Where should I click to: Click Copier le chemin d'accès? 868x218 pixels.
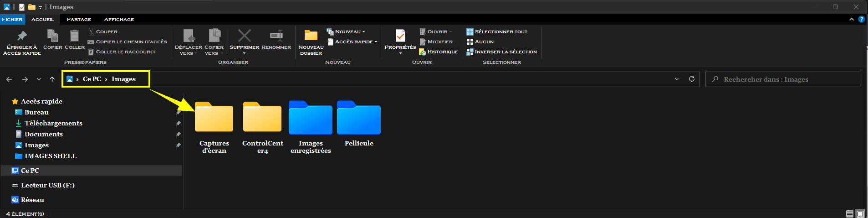128,42
